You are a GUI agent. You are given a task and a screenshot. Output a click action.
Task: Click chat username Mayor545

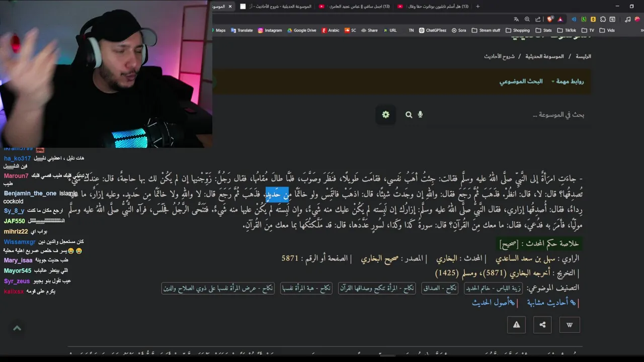click(18, 270)
